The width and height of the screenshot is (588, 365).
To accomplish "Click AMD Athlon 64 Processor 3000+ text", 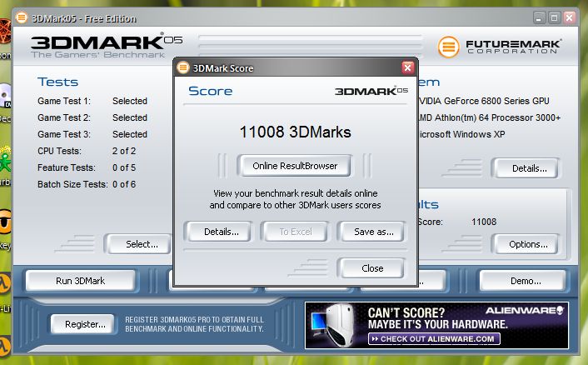I will [x=490, y=117].
